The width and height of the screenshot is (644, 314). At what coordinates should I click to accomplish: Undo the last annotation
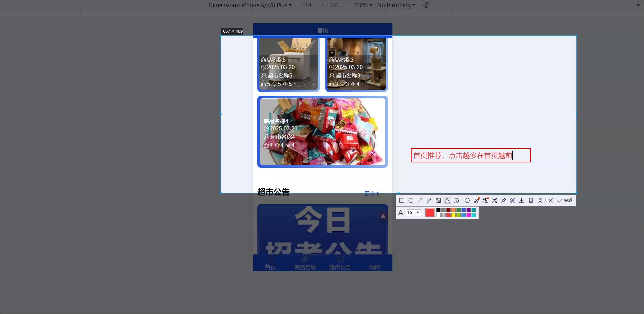pos(467,200)
